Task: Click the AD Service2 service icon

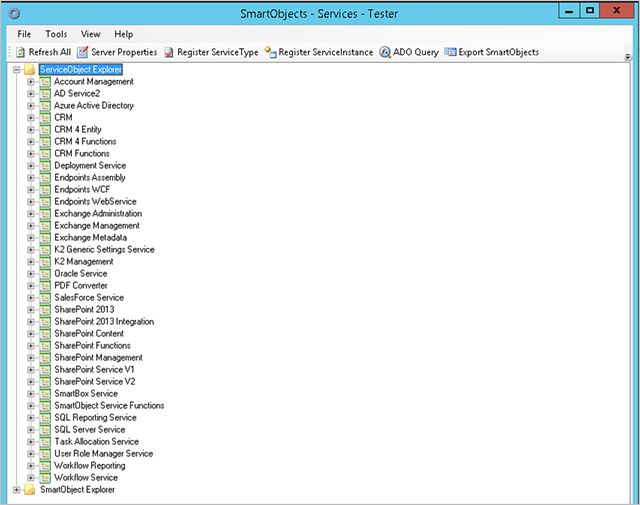Action: tap(45, 93)
